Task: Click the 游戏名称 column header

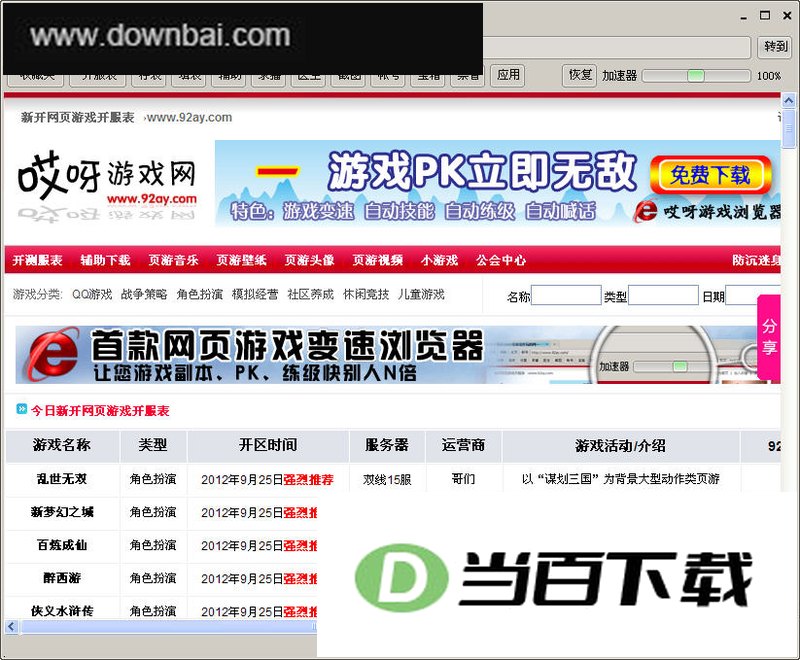Action: [62, 445]
